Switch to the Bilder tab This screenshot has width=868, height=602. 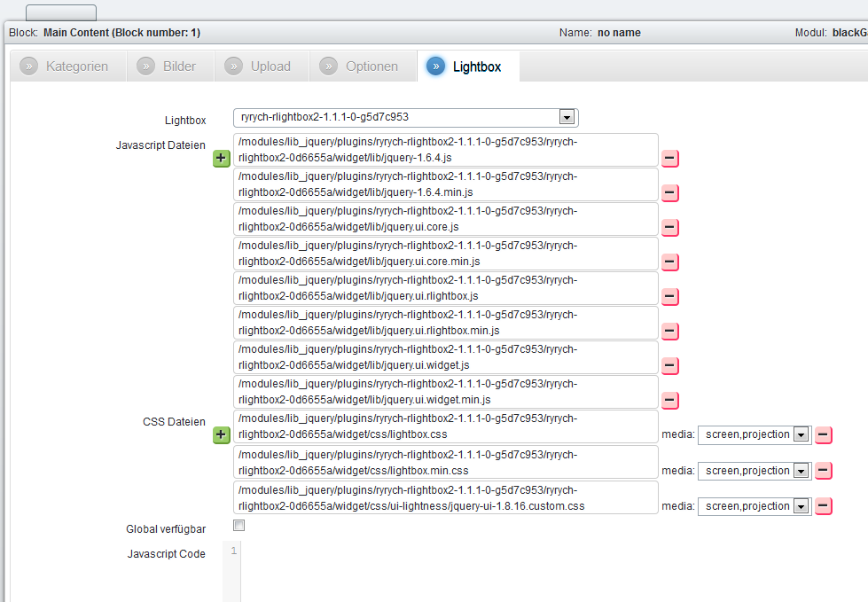pos(169,66)
